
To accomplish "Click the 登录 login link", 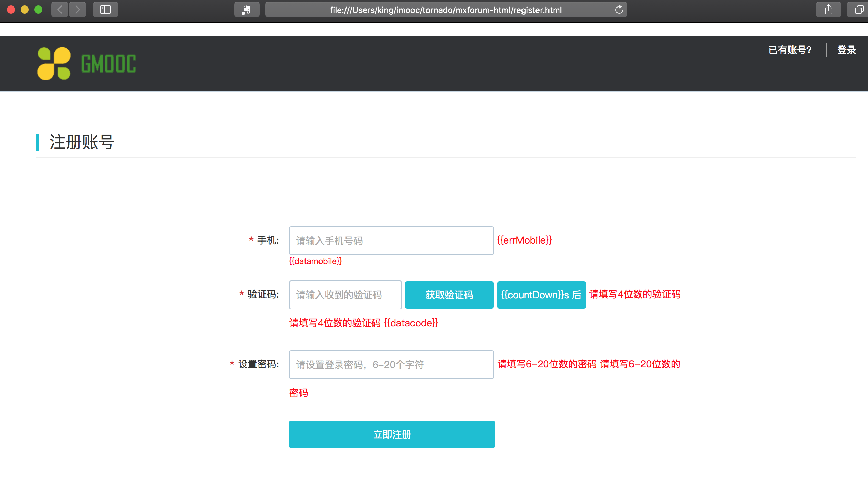I will point(846,50).
